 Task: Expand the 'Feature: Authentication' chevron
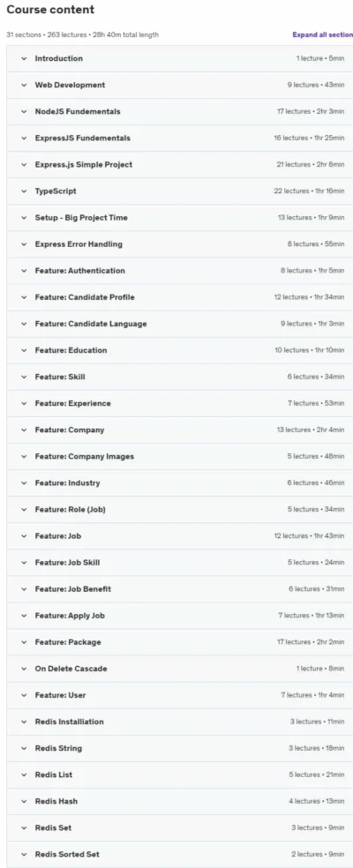click(x=24, y=271)
